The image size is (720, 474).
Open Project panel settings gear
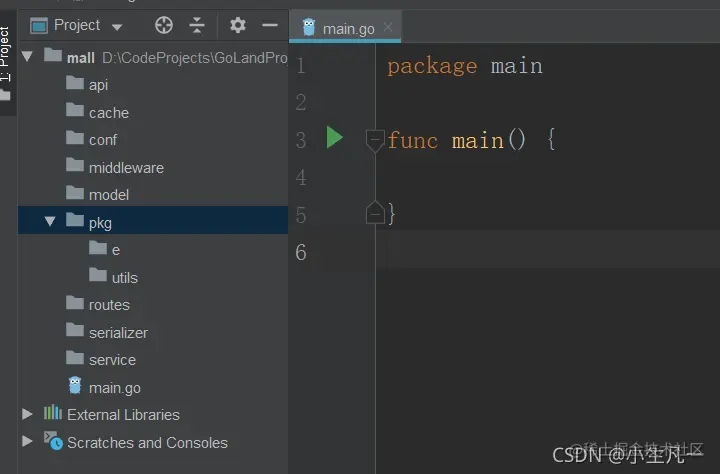click(x=237, y=25)
